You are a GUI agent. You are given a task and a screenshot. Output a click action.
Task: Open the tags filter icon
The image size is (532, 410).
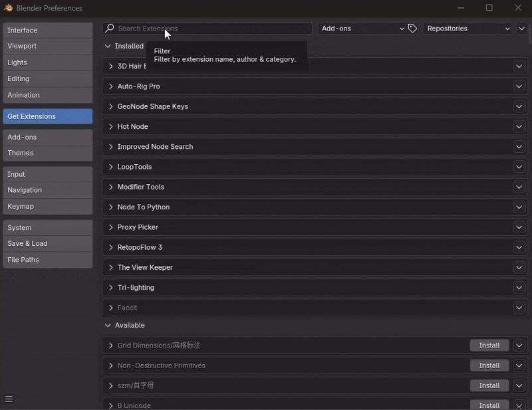412,28
